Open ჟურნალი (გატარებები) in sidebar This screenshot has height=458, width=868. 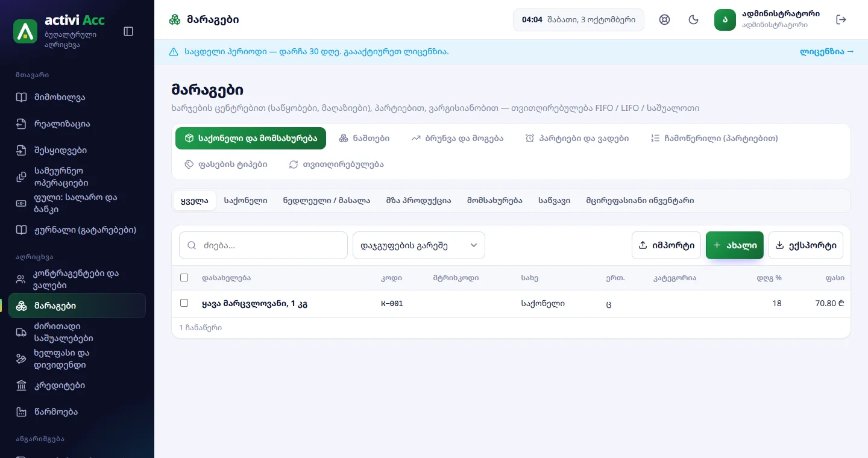(x=77, y=230)
